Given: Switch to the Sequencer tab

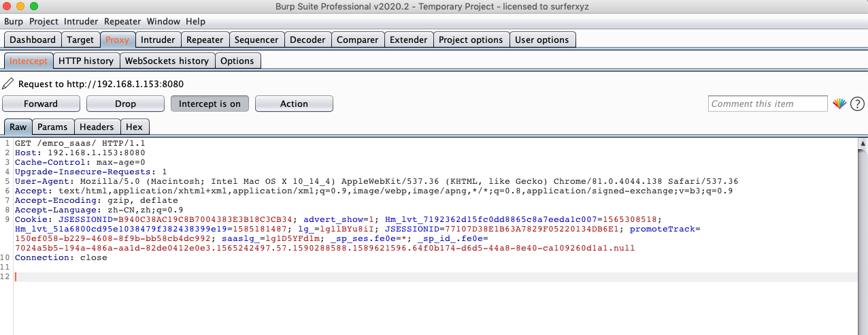Looking at the screenshot, I should pyautogui.click(x=256, y=39).
